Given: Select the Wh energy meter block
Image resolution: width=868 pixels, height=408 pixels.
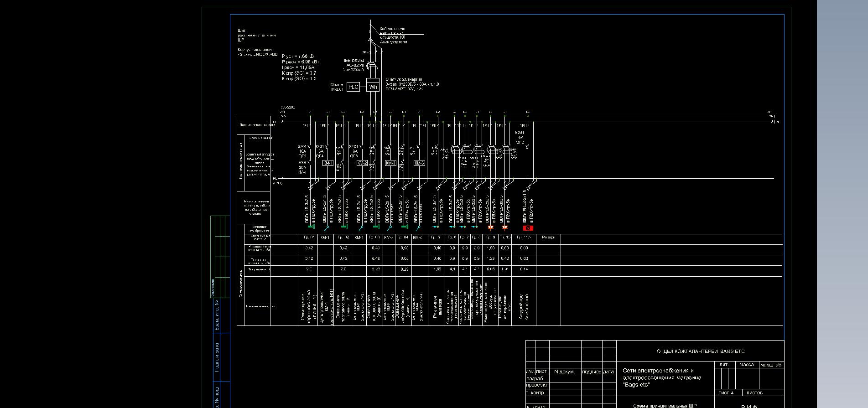Looking at the screenshot, I should coord(374,87).
